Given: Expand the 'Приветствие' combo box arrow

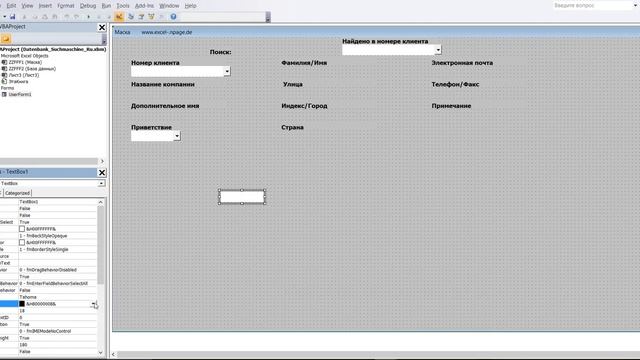Looking at the screenshot, I should click(x=177, y=136).
